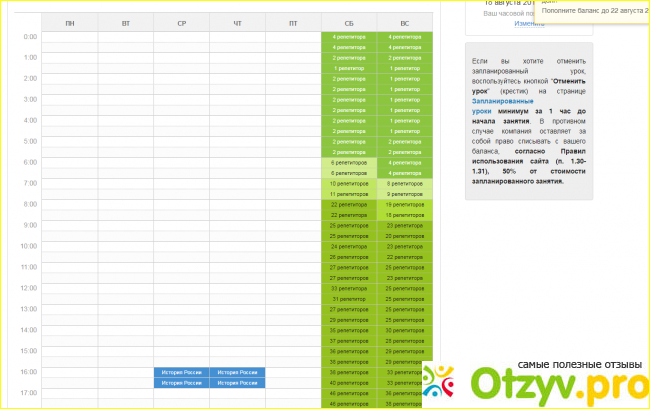Click the empty Monday 9:00 cell
The width and height of the screenshot is (650, 409).
pyautogui.click(x=69, y=226)
